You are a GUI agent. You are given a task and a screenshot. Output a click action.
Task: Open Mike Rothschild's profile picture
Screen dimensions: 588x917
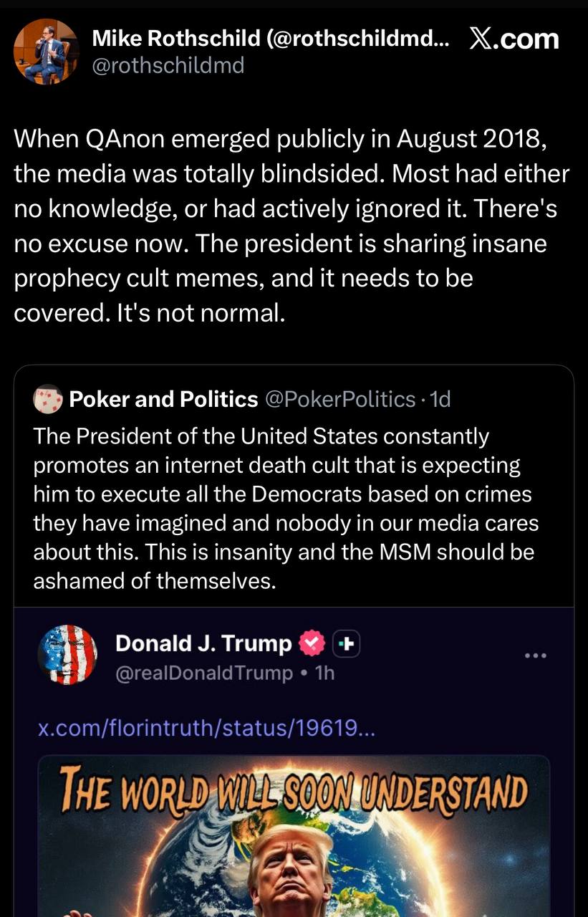46,51
